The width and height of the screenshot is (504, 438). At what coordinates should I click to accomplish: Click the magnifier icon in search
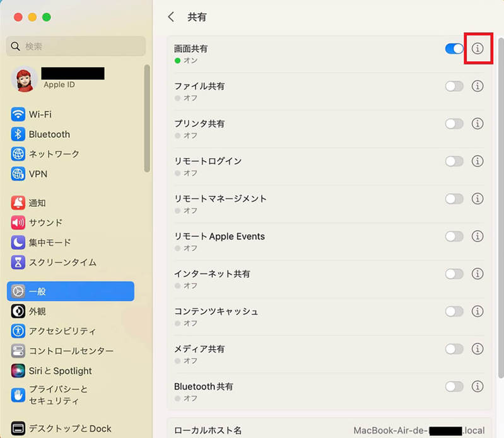15,46
